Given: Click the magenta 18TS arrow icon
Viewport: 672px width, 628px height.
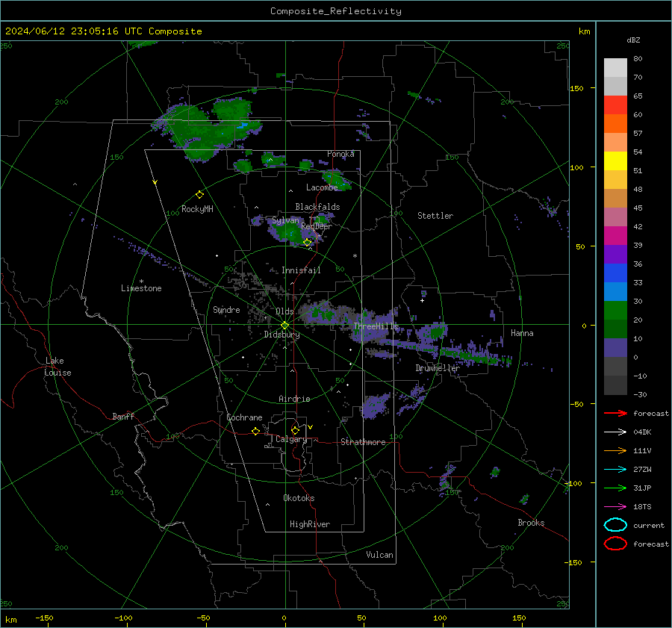Looking at the screenshot, I should click(615, 507).
